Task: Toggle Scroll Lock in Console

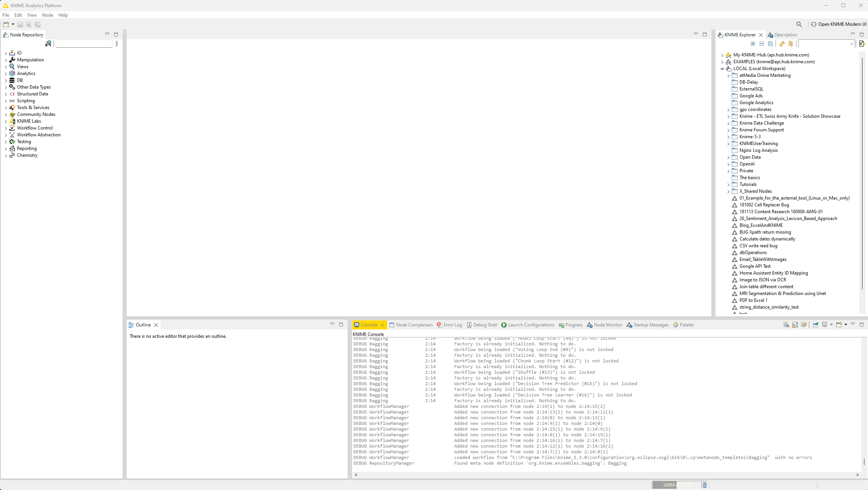Action: 795,325
